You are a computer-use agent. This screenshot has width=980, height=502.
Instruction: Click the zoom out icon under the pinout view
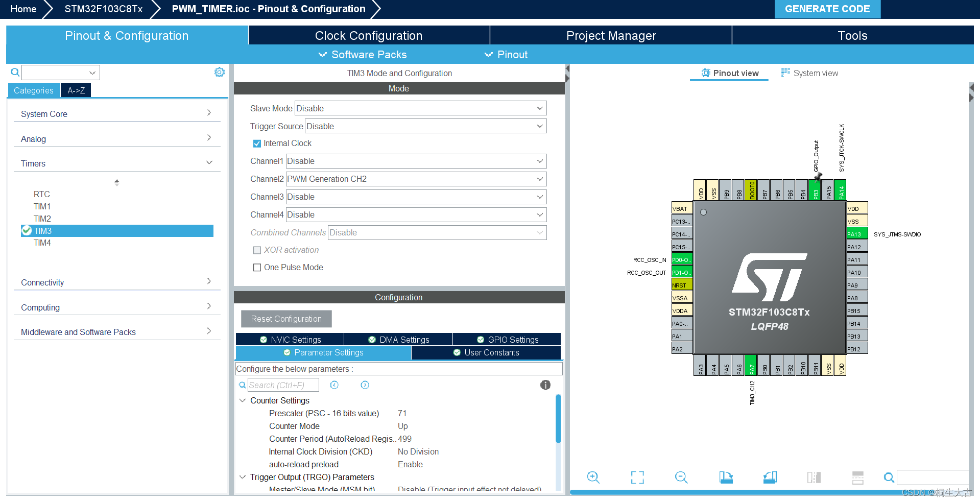(681, 477)
